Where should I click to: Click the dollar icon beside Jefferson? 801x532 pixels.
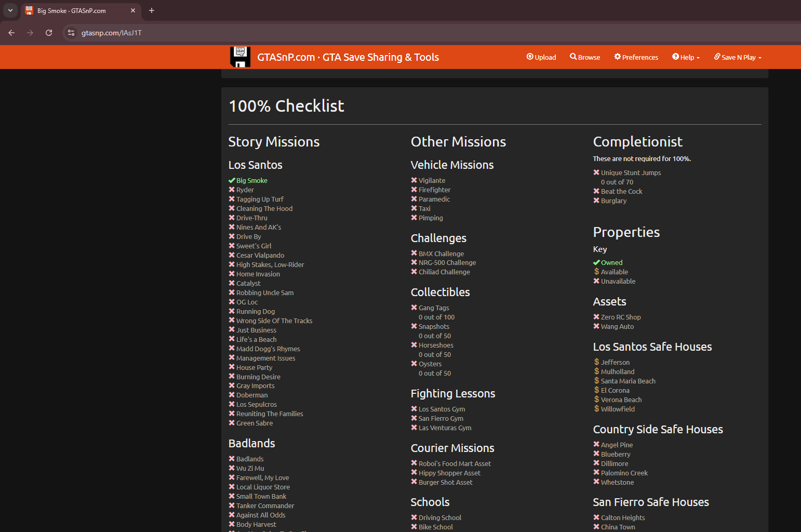pos(596,362)
